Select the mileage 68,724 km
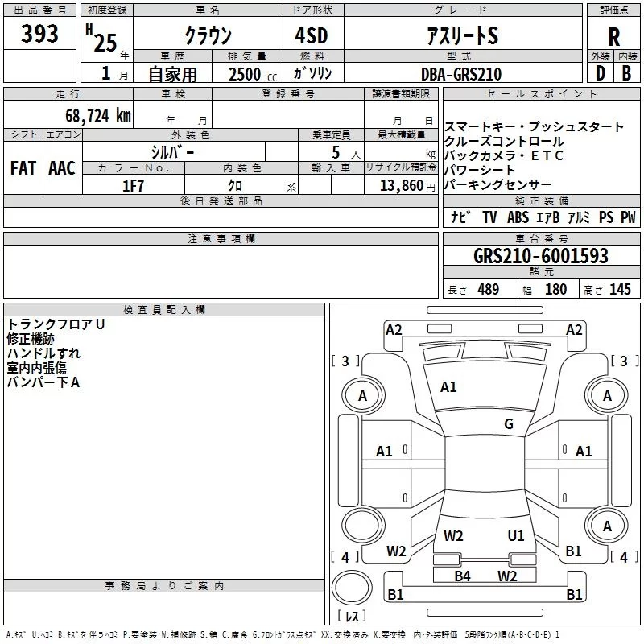This screenshot has height=644, width=644. tap(98, 115)
